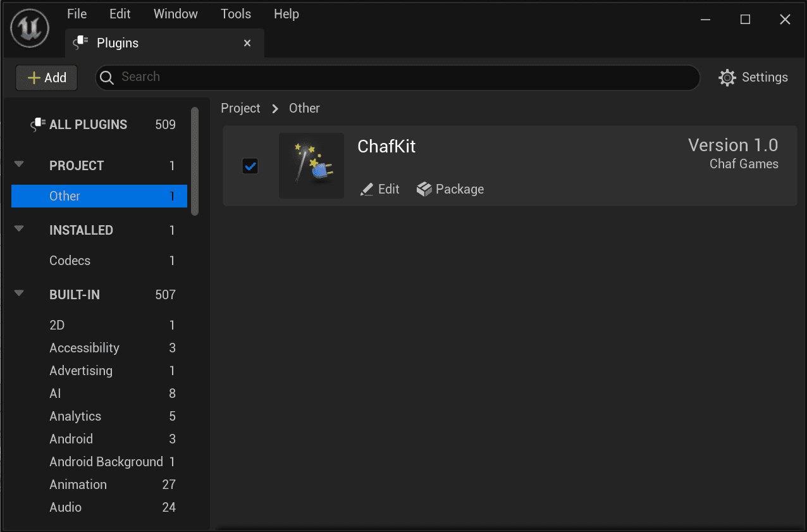Click the search magnifier icon
This screenshot has height=532, width=807.
[x=108, y=77]
